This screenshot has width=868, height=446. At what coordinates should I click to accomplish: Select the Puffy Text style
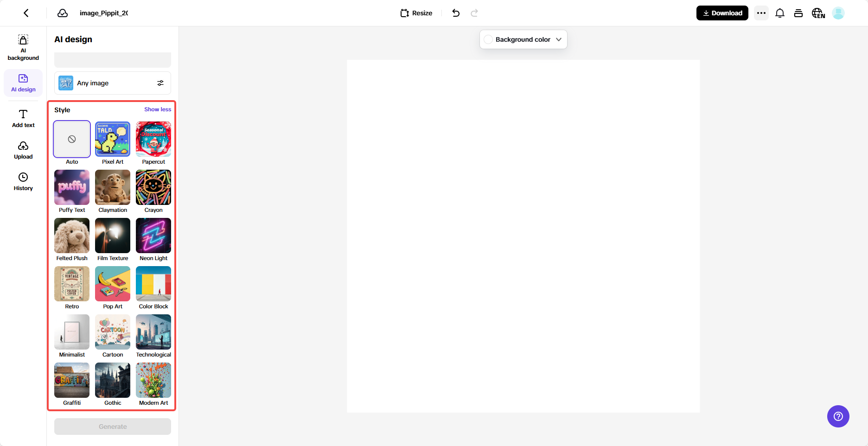coord(72,187)
